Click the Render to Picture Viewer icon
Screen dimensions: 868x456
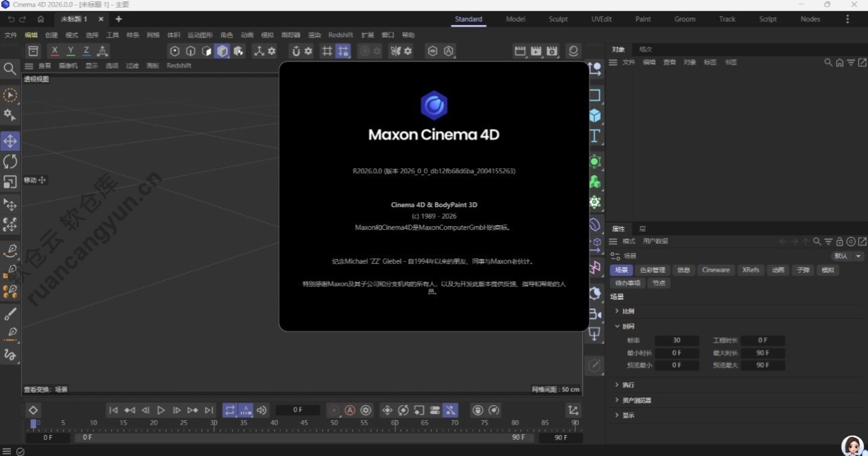pyautogui.click(x=536, y=51)
